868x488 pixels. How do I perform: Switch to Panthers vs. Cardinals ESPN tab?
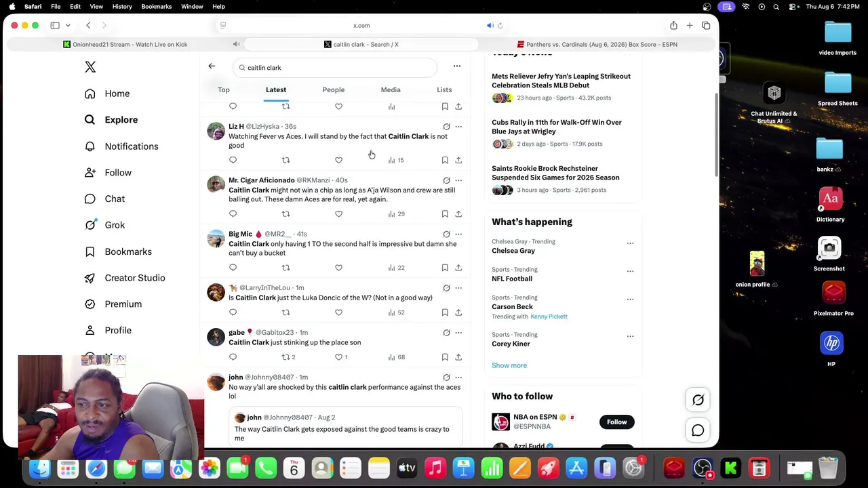click(x=597, y=45)
